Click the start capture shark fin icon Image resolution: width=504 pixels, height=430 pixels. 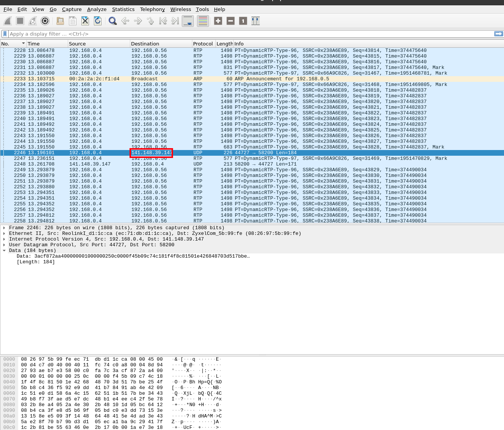[8, 21]
